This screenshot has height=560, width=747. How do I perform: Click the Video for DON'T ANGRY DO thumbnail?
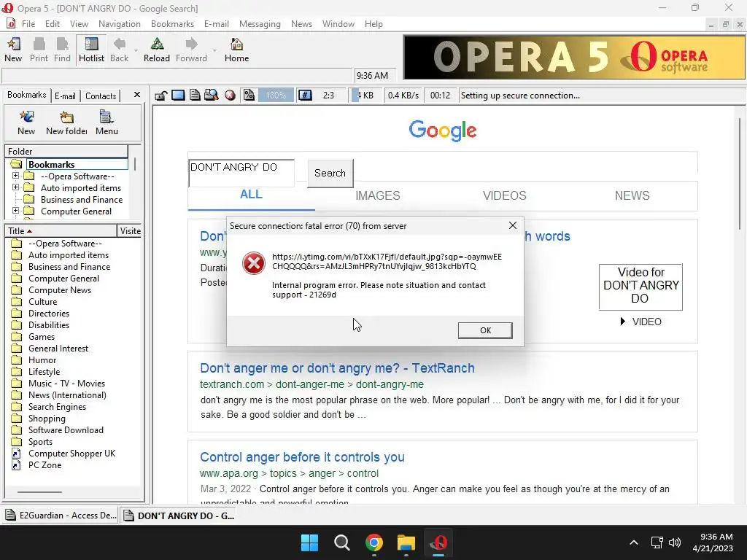click(640, 287)
